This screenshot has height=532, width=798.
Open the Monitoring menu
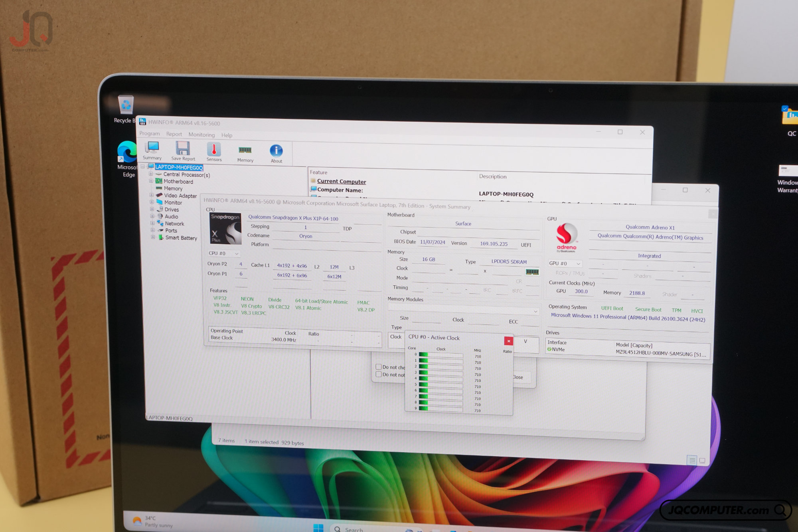point(201,135)
